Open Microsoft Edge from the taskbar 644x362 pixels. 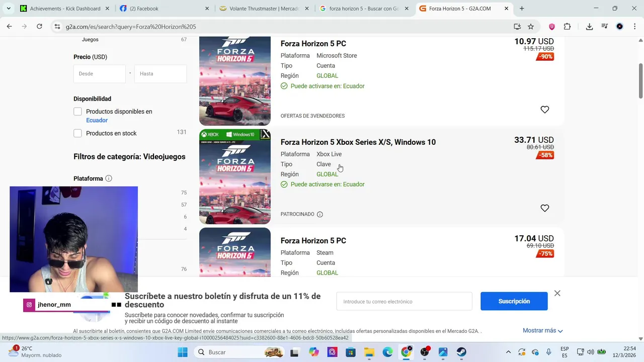point(387,352)
